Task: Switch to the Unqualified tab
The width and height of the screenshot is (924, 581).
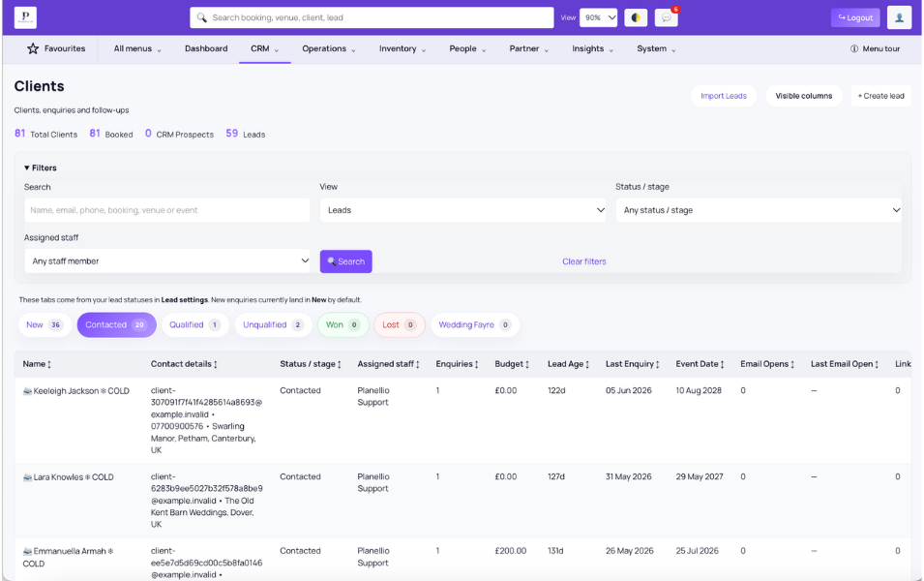Action: (x=274, y=325)
